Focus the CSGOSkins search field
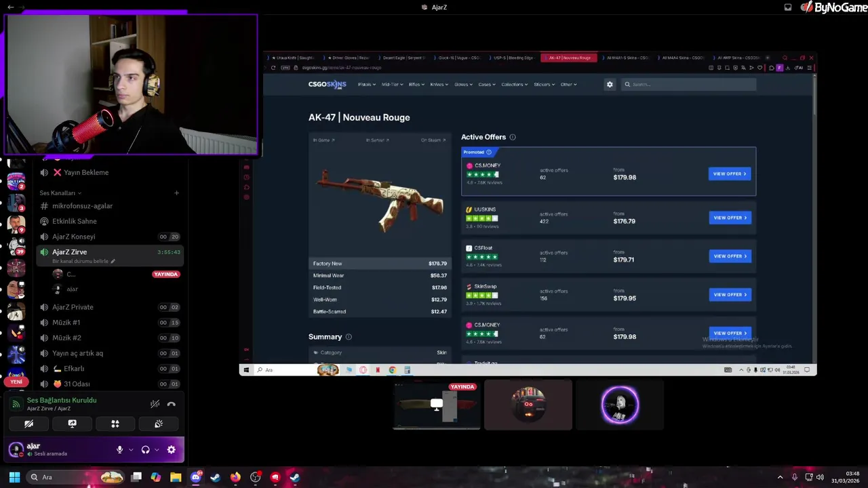The height and width of the screenshot is (488, 868). [688, 85]
